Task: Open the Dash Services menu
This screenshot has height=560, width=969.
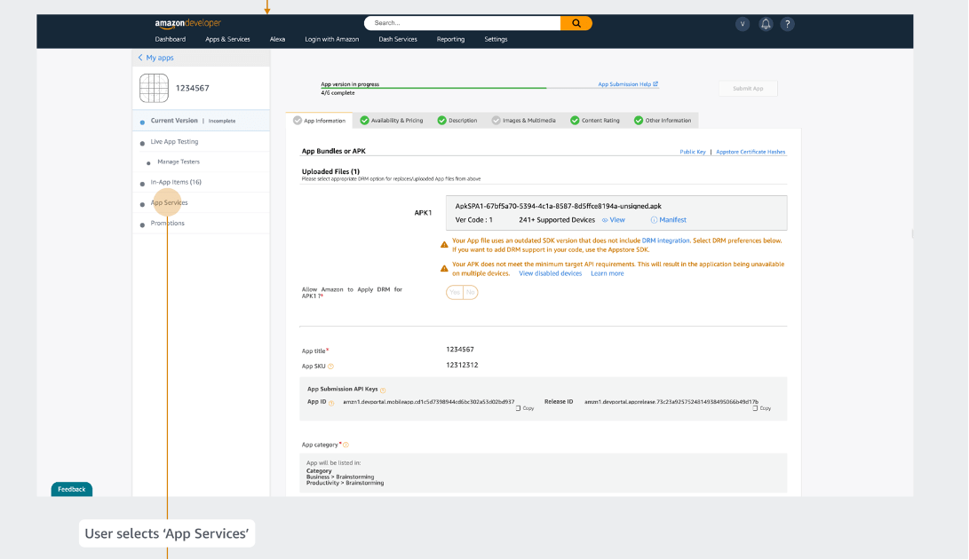Action: [x=398, y=39]
